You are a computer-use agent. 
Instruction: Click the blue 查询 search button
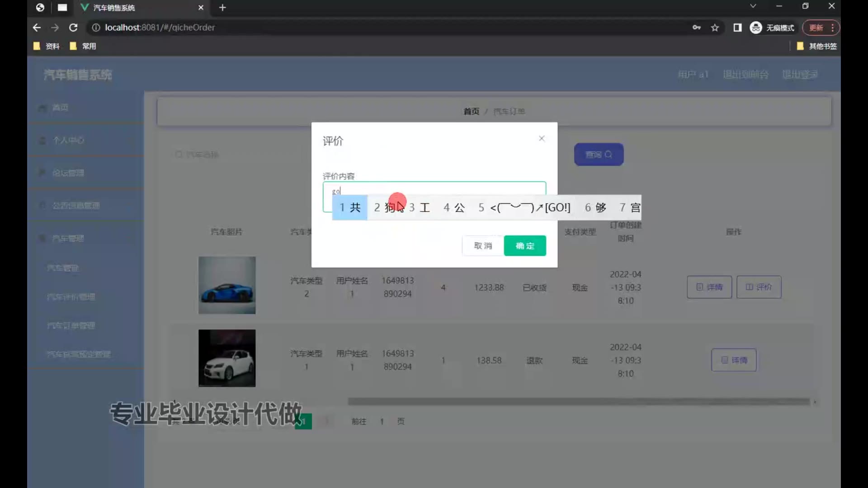point(599,155)
